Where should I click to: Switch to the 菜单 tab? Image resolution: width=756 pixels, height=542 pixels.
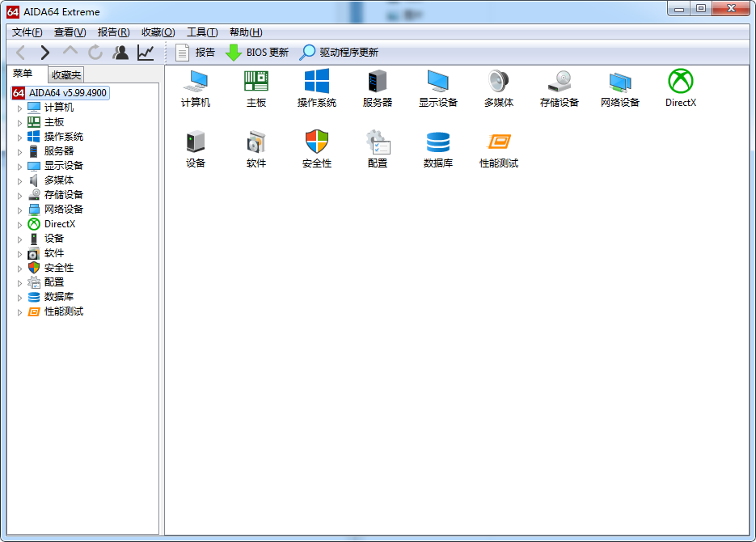[23, 74]
